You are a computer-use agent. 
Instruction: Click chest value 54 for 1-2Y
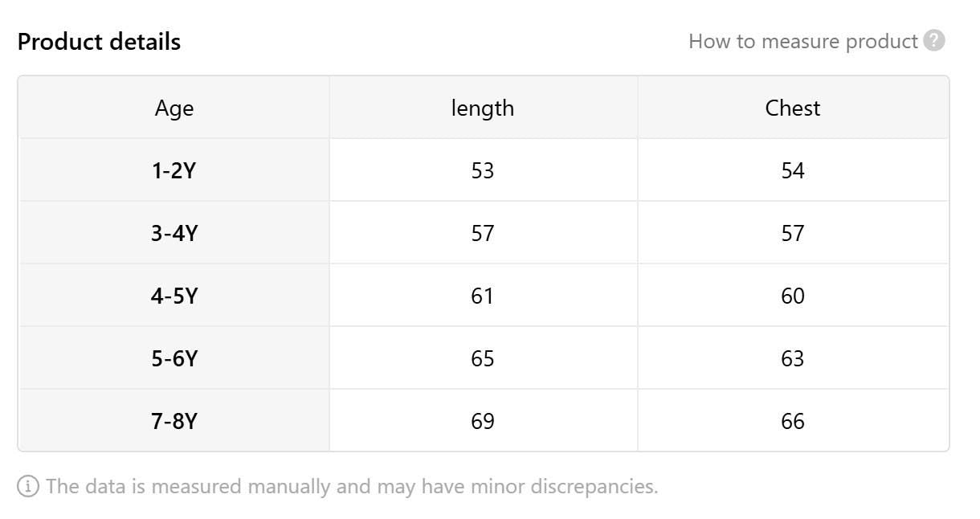click(x=793, y=170)
